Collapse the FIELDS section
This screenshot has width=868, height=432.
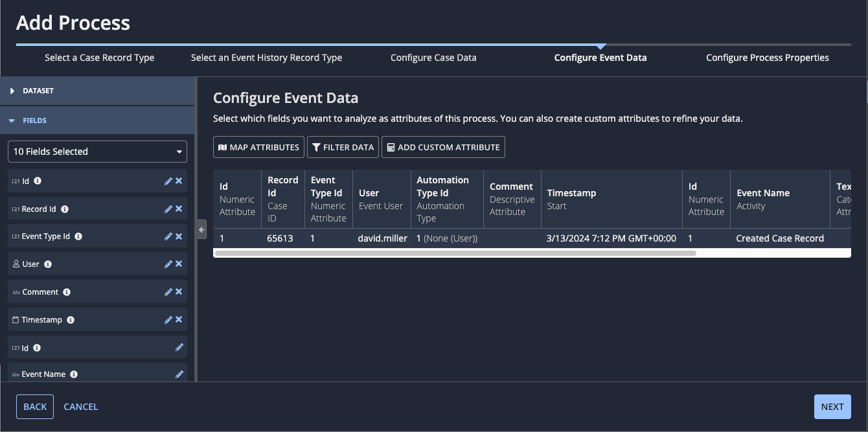click(97, 120)
